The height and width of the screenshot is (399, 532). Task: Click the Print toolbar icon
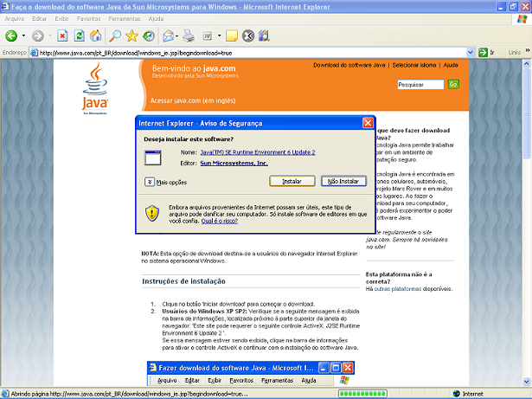(189, 36)
